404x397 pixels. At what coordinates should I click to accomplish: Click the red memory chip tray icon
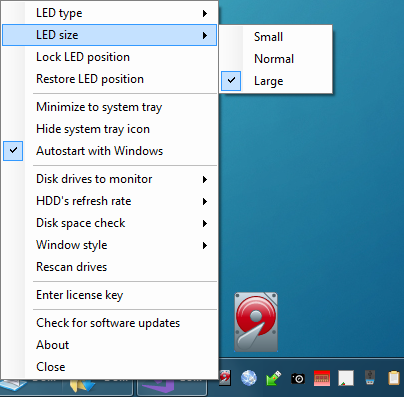(322, 378)
